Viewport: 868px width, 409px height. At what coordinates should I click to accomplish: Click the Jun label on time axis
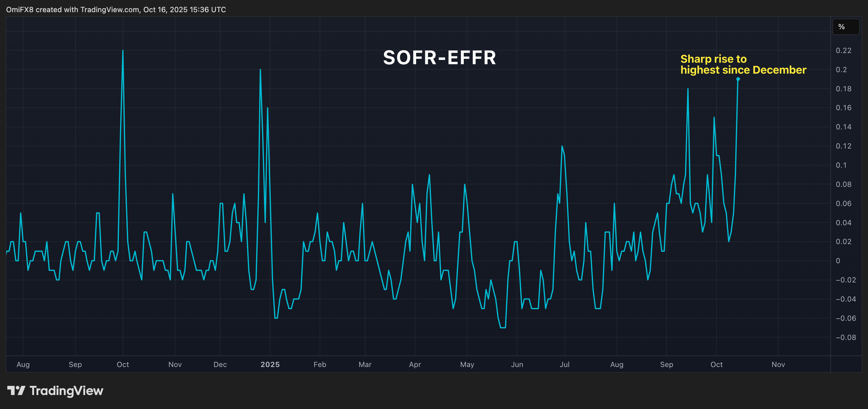(x=517, y=364)
